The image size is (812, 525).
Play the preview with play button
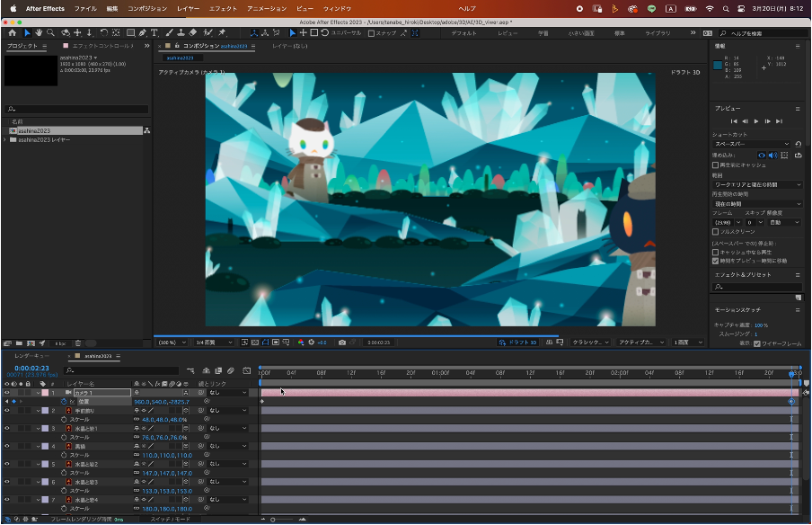(756, 121)
